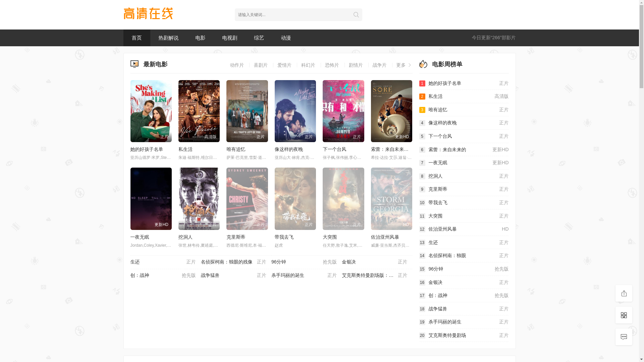Filter by 科幻片 genre
The height and width of the screenshot is (362, 644).
[308, 65]
